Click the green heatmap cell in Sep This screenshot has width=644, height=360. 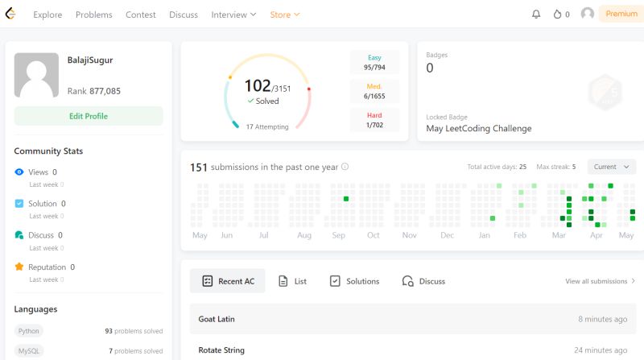coord(346,198)
